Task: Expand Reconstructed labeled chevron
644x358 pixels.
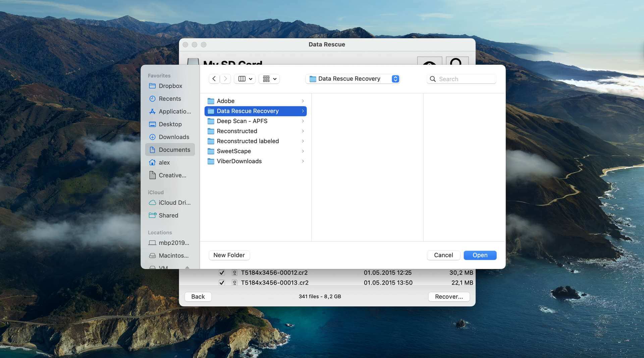Action: pyautogui.click(x=303, y=141)
